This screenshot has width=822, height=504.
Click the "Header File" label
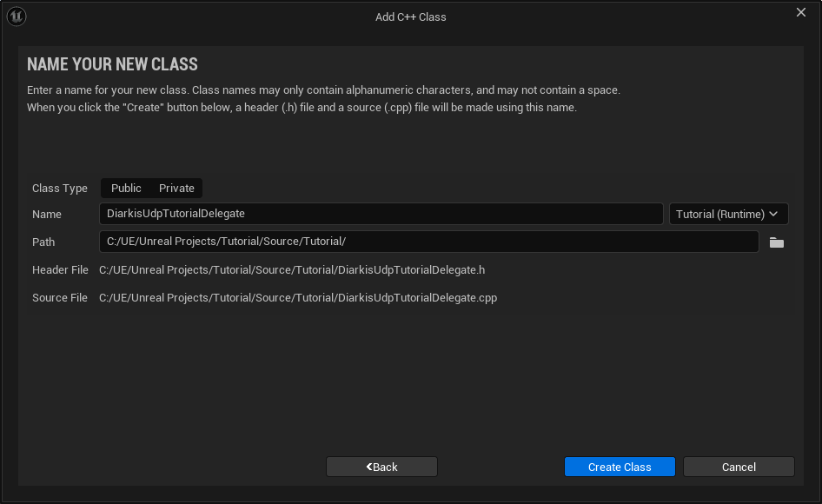pyautogui.click(x=60, y=270)
